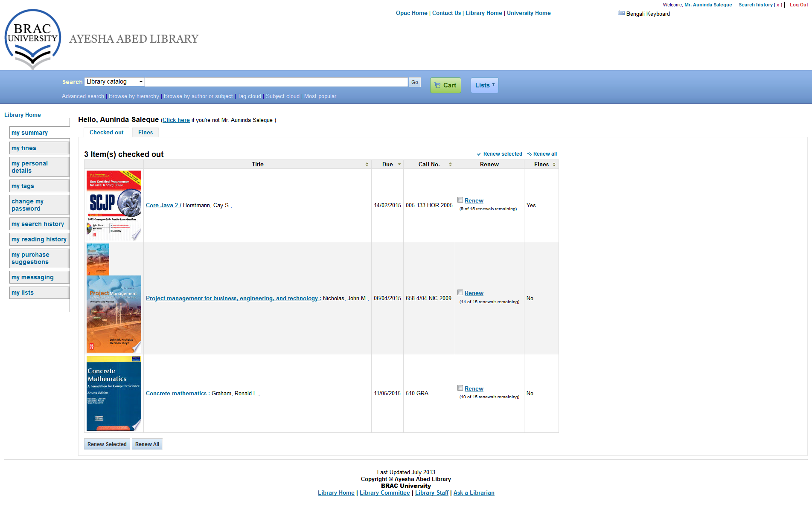
Task: Open Advanced search
Action: pyautogui.click(x=83, y=96)
